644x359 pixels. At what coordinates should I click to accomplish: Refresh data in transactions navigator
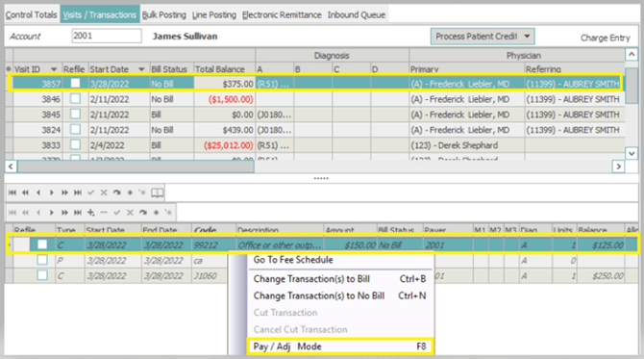tap(143, 213)
